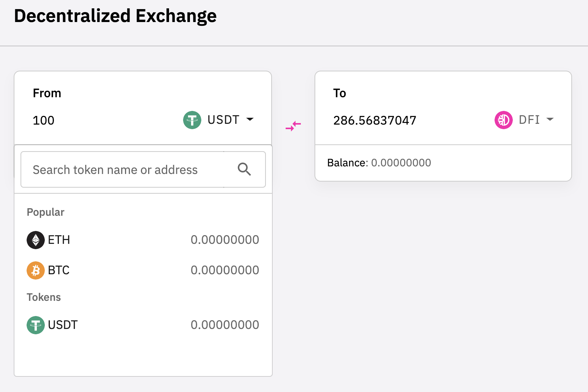Image resolution: width=588 pixels, height=392 pixels.
Task: Choose BTC from the Popular list
Action: coord(58,270)
